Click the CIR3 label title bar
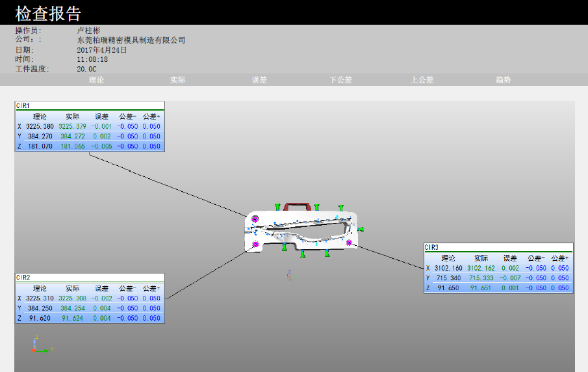This screenshot has width=588, height=372. 498,247
